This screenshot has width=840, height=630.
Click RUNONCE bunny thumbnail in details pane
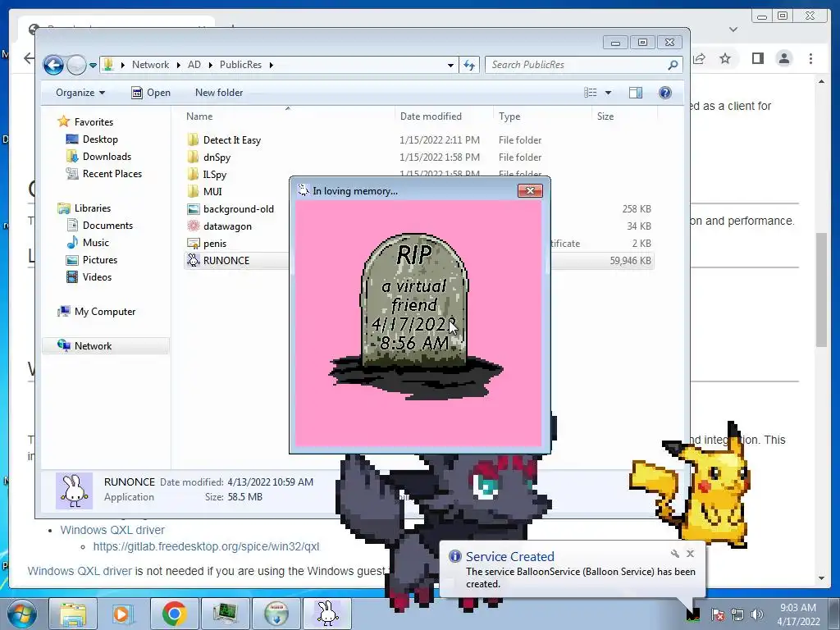click(x=74, y=491)
